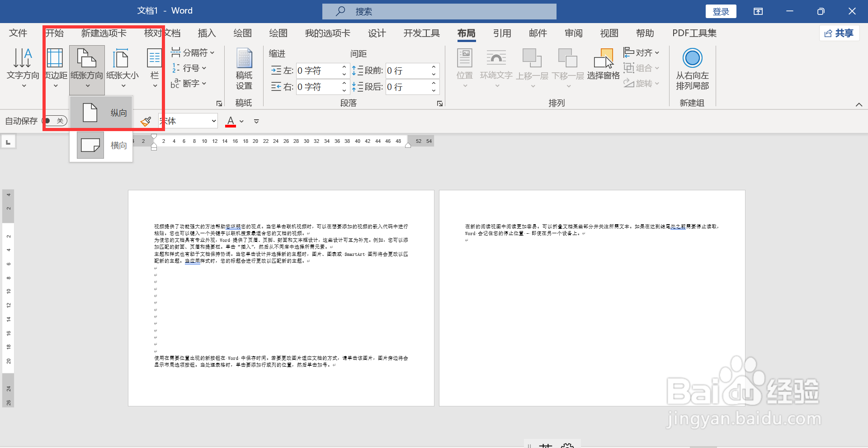868x448 pixels.
Task: Open first Draw (绘图) tab
Action: (242, 33)
